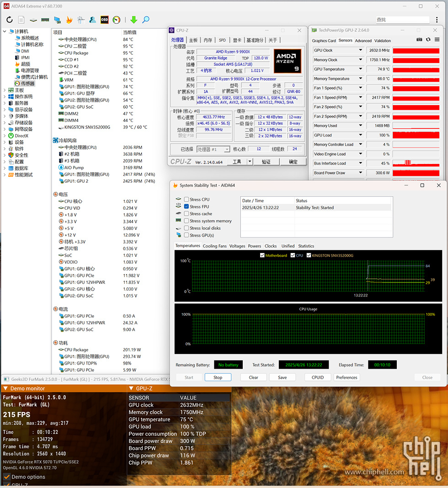Open Board Power Draw sensor dropdown
The image size is (448, 488).
point(361,173)
